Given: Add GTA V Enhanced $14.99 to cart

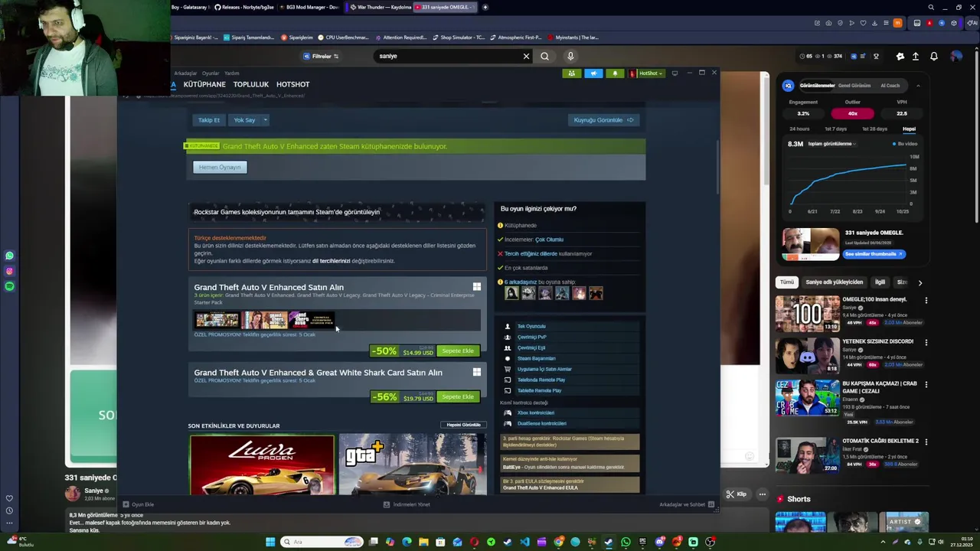Looking at the screenshot, I should [458, 351].
